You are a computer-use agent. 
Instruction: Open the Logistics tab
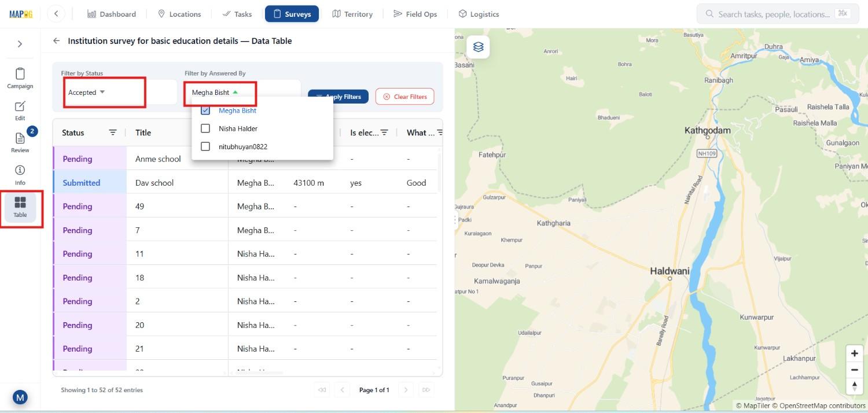click(479, 14)
